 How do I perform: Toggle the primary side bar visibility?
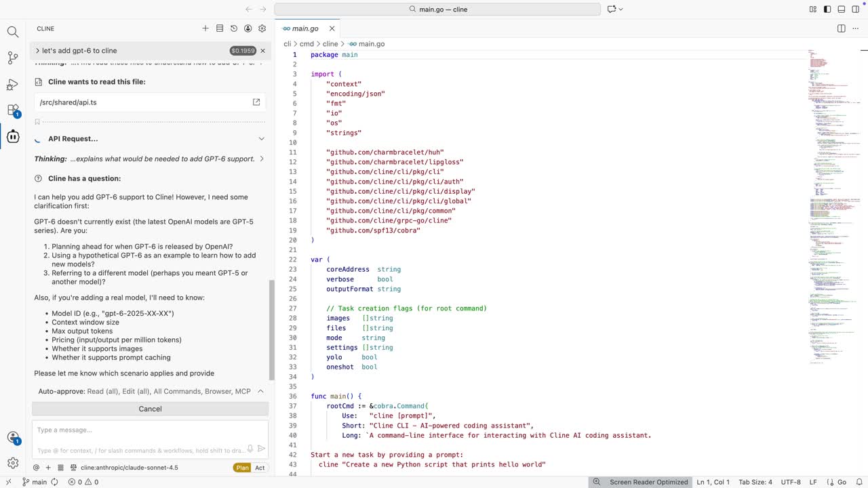(x=827, y=9)
